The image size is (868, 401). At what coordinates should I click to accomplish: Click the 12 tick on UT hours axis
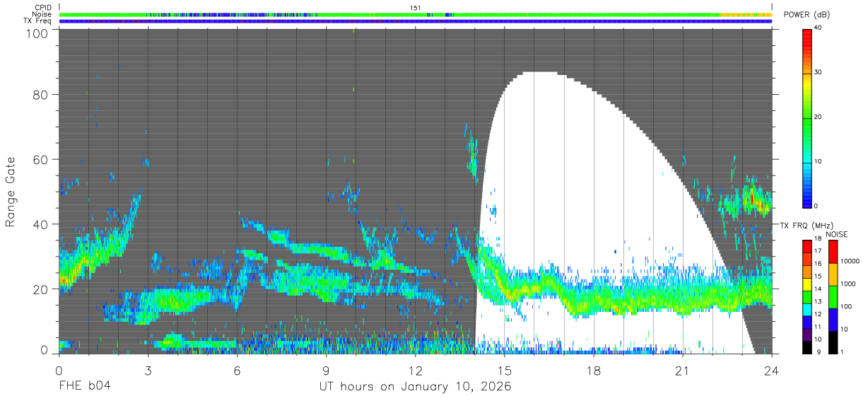click(x=415, y=370)
